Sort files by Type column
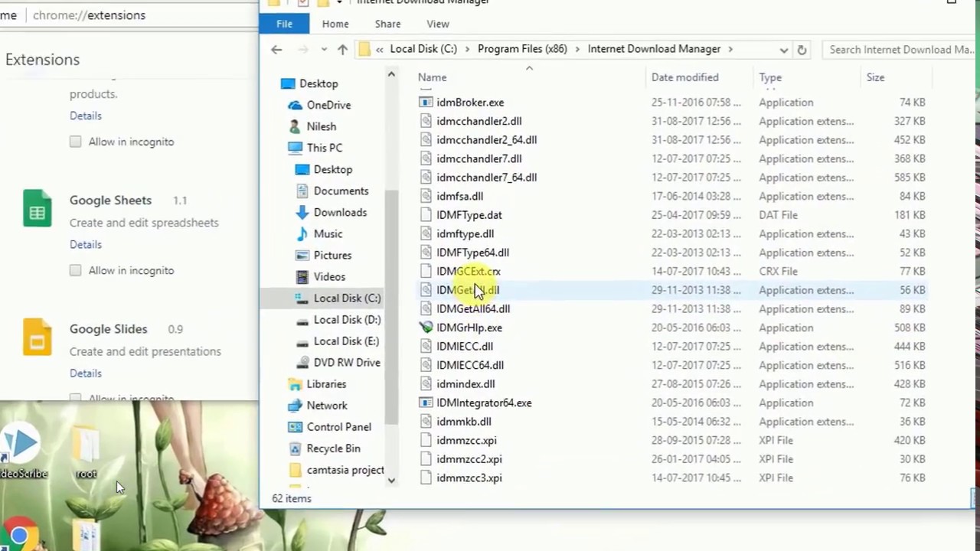Image resolution: width=980 pixels, height=551 pixels. (x=770, y=77)
